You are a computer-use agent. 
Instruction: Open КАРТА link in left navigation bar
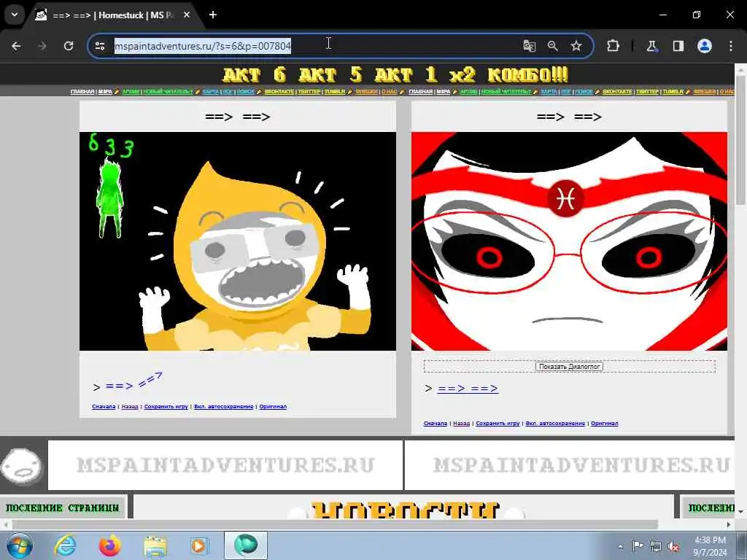click(211, 91)
